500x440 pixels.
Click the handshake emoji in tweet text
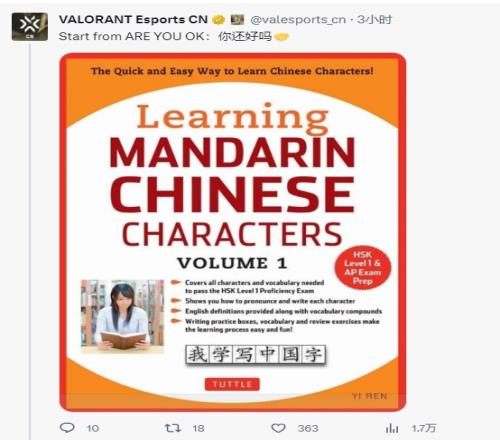[x=281, y=36]
